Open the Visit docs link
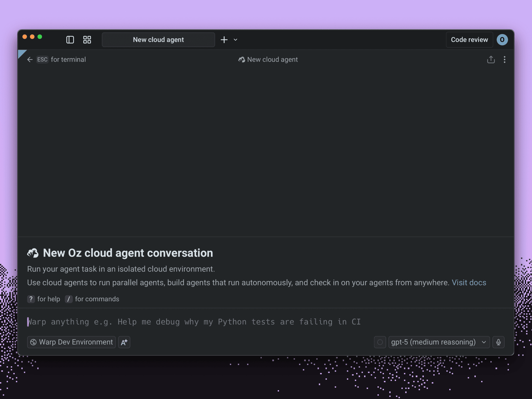Screen dimensions: 532x399 coord(469,282)
